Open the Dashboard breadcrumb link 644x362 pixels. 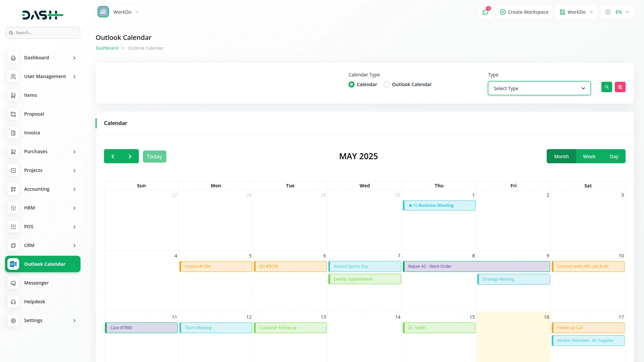pyautogui.click(x=106, y=48)
